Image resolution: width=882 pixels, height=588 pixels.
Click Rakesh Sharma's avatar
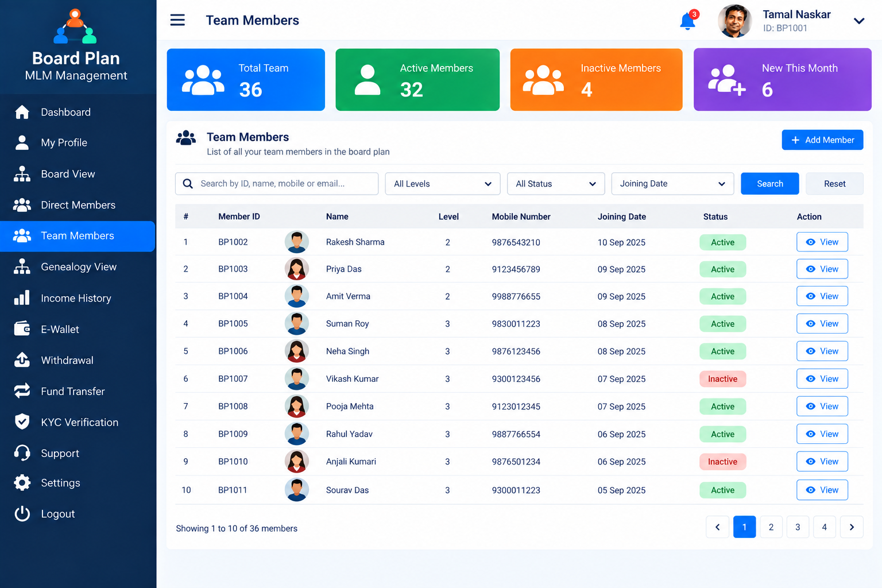click(297, 242)
